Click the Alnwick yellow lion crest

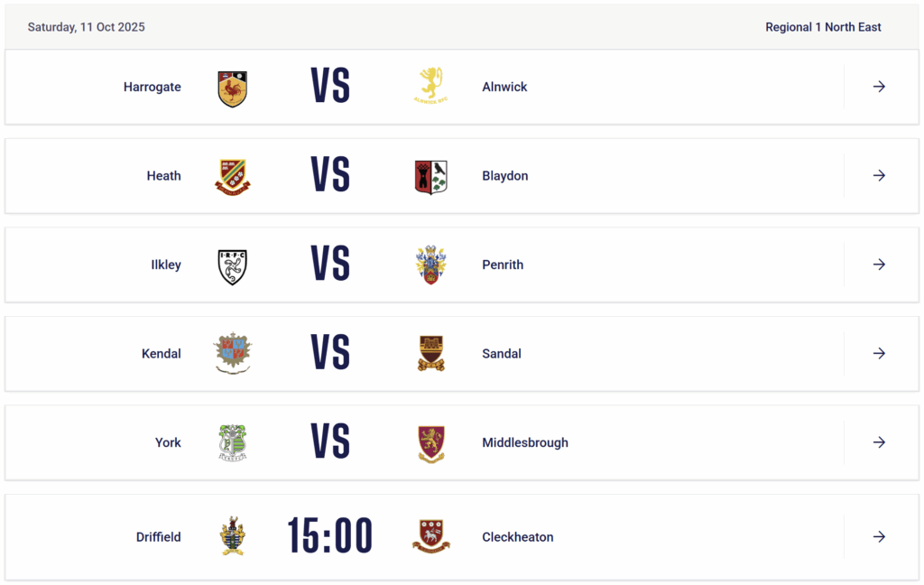pyautogui.click(x=430, y=86)
